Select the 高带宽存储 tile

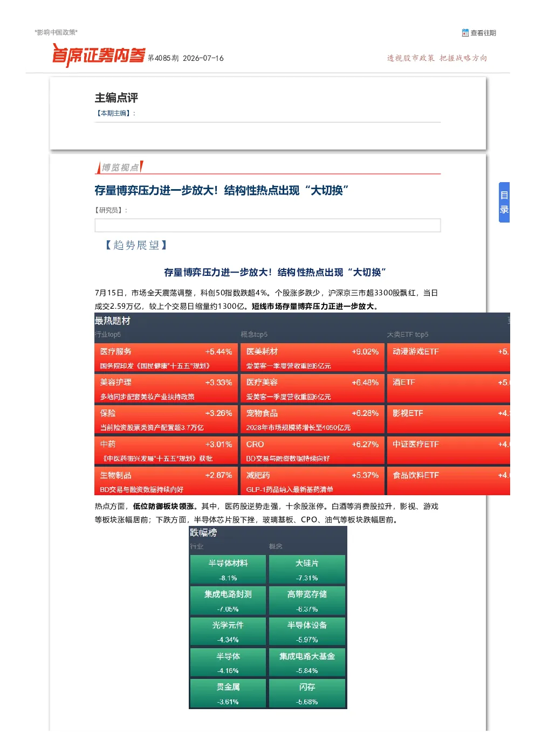[307, 600]
